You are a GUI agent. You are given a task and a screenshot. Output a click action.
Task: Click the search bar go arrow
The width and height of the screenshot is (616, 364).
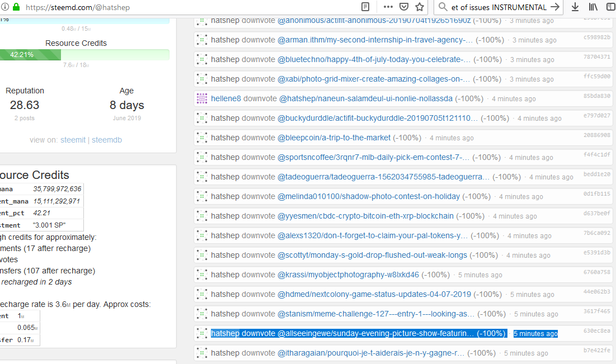coord(554,7)
